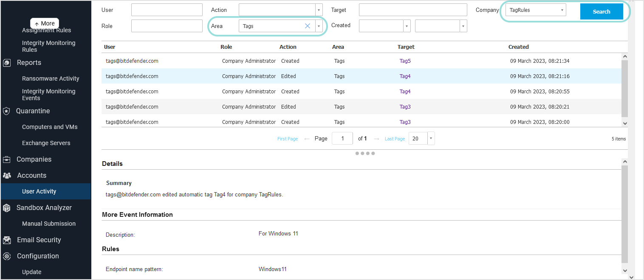The width and height of the screenshot is (644, 280).
Task: Click the Search button
Action: pyautogui.click(x=602, y=11)
